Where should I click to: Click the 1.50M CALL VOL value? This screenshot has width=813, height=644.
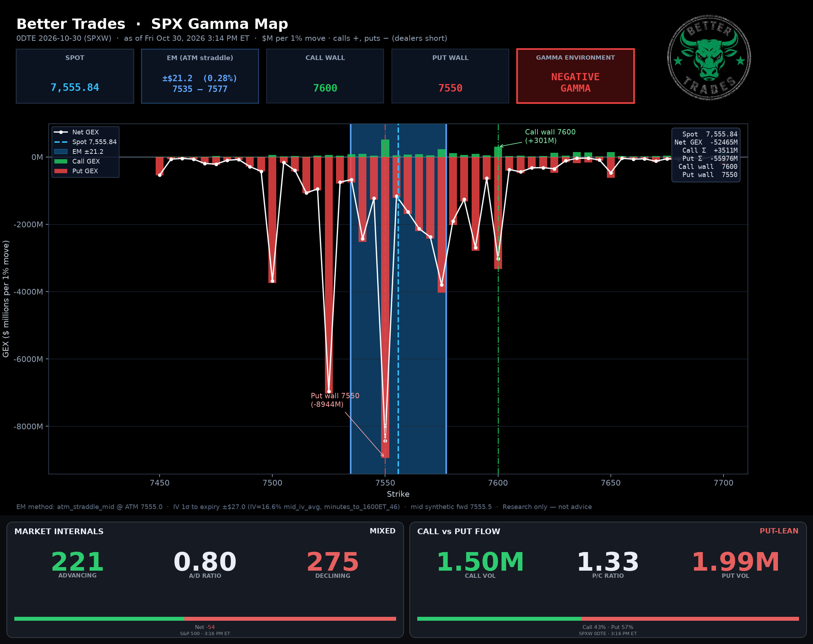[480, 562]
